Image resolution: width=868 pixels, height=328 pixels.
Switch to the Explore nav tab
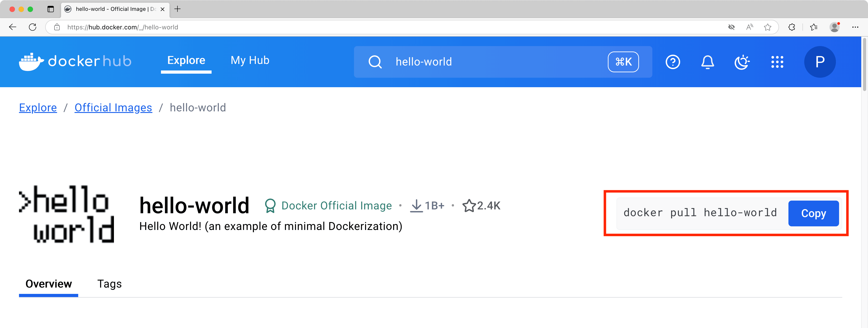[186, 61]
